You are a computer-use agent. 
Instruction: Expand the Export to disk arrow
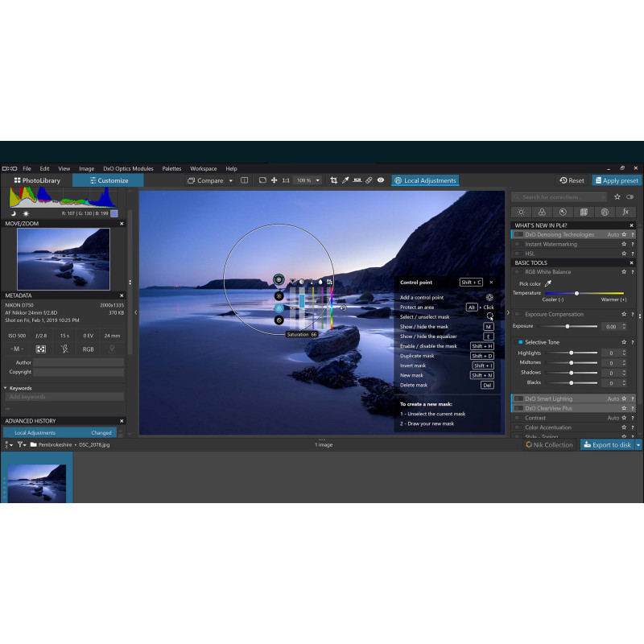[638, 444]
